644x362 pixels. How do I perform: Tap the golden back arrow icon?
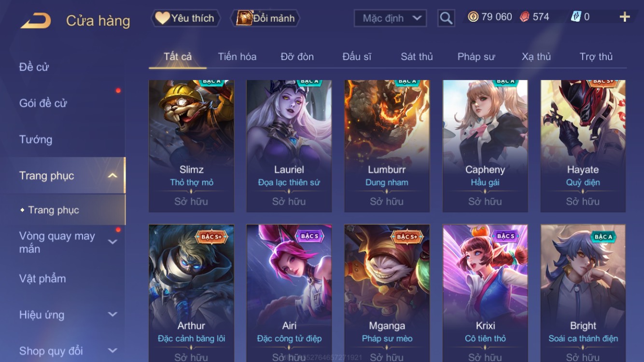(36, 20)
